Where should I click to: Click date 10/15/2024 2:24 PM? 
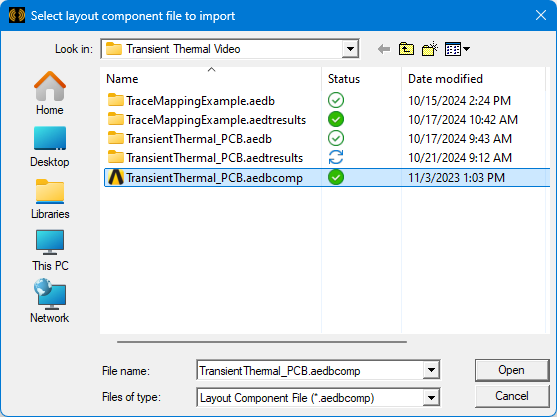point(459,101)
